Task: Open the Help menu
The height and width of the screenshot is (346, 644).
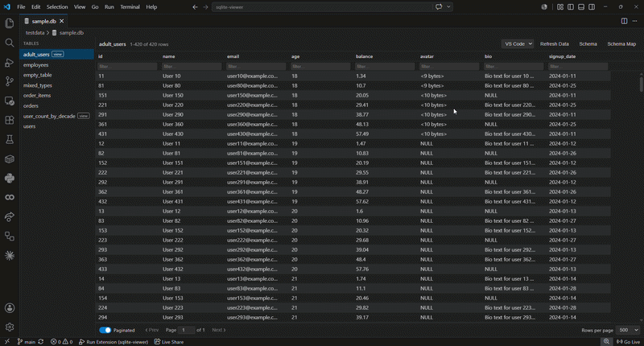Action: click(151, 7)
